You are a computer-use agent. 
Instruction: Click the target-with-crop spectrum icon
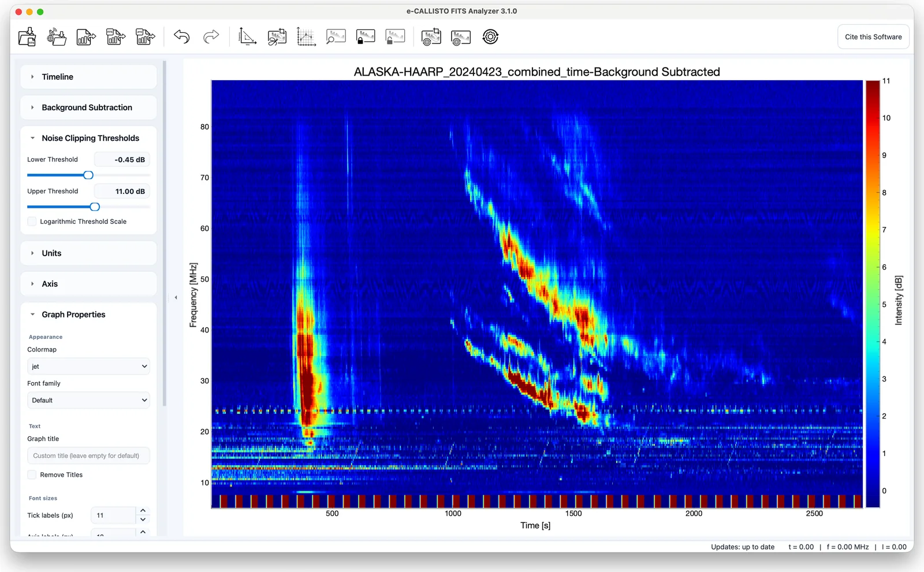point(431,37)
